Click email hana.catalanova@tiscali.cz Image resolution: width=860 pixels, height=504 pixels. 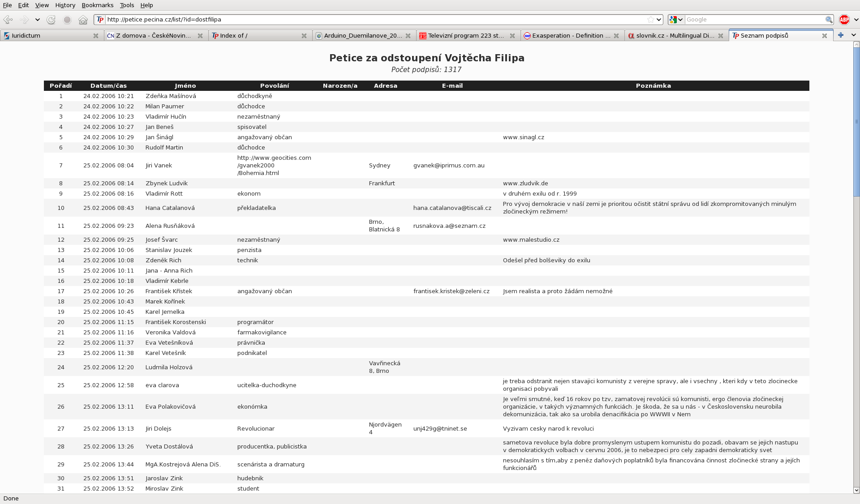click(x=452, y=208)
